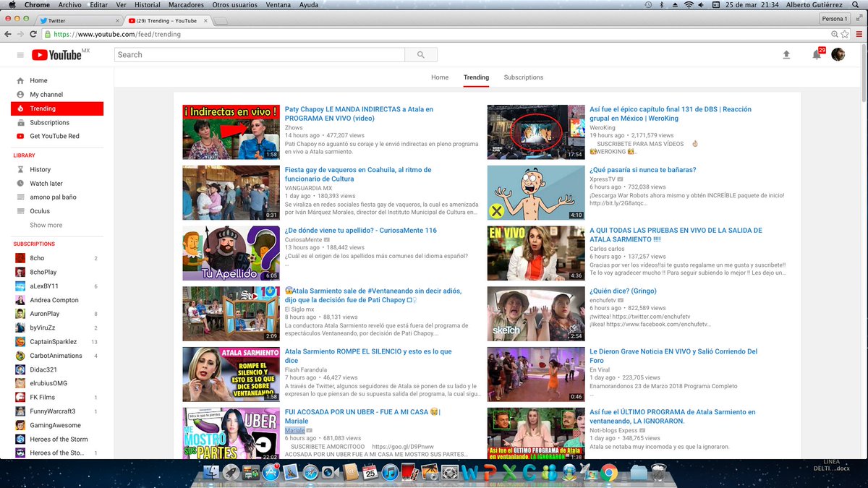Open Launchpad from the dock
Screen dimensions: 868x488
(231, 473)
